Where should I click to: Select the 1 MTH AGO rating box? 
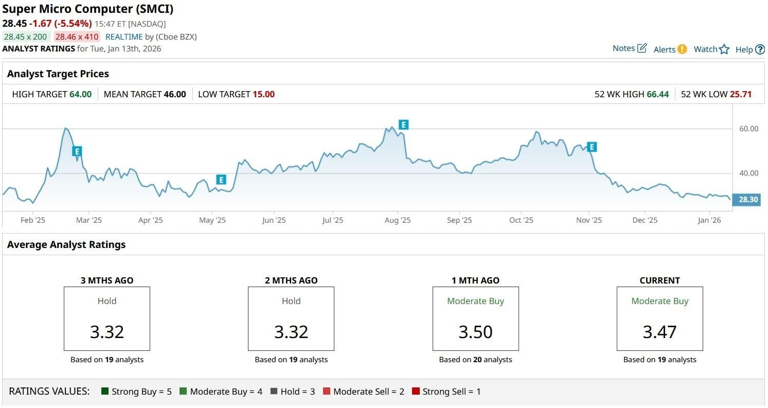tap(475, 319)
